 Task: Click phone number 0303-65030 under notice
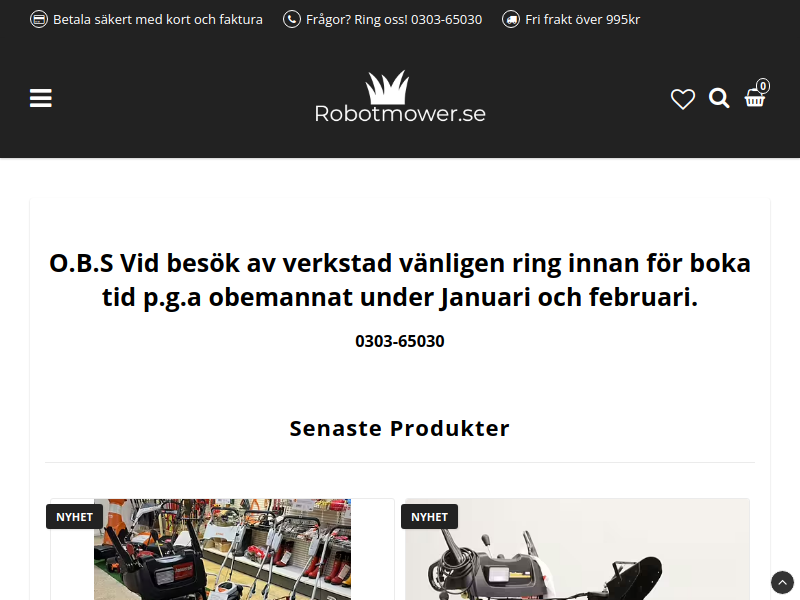(400, 341)
